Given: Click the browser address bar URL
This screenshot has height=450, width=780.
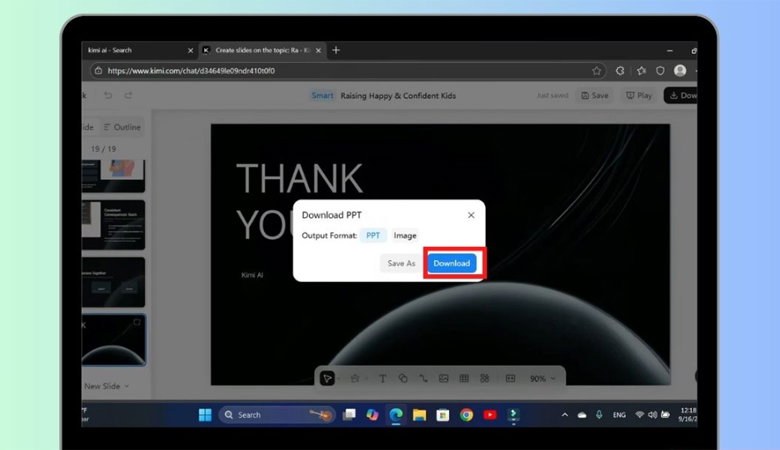Looking at the screenshot, I should click(191, 71).
